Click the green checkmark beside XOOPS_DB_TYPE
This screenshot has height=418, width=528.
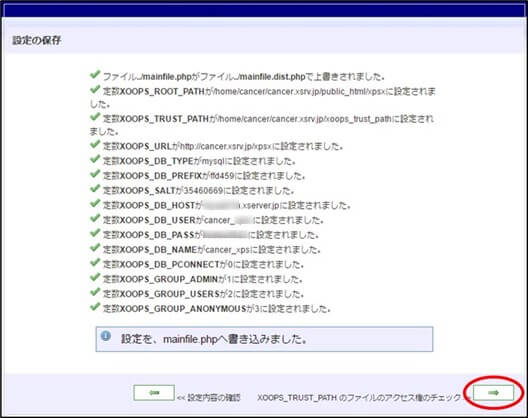click(x=95, y=159)
